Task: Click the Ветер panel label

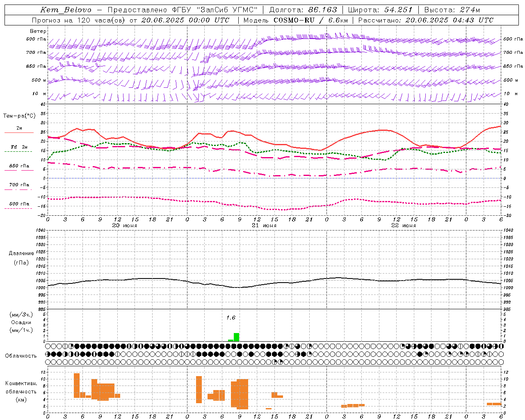Action: (38, 31)
